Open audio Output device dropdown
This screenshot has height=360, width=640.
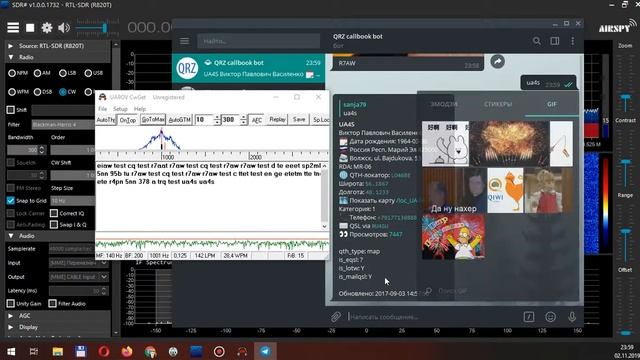(79, 277)
